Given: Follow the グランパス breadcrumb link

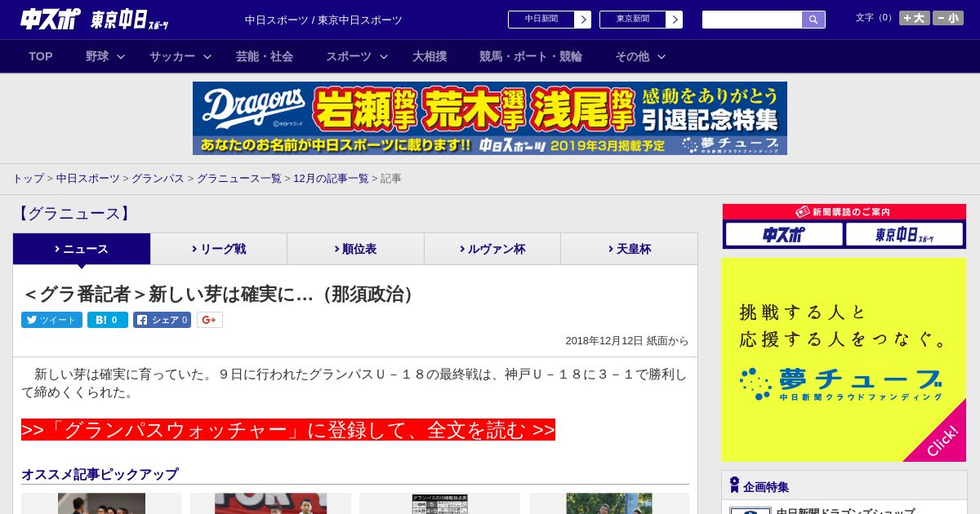Looking at the screenshot, I should point(158,178).
